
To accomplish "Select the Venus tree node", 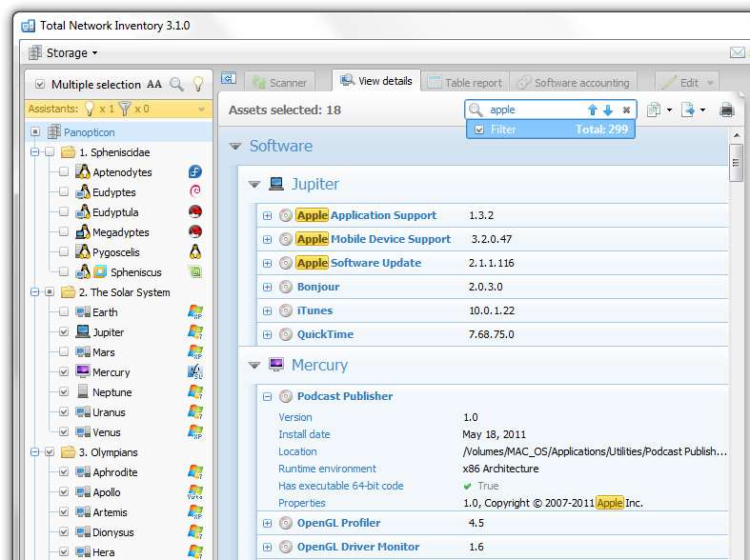I will (x=107, y=432).
